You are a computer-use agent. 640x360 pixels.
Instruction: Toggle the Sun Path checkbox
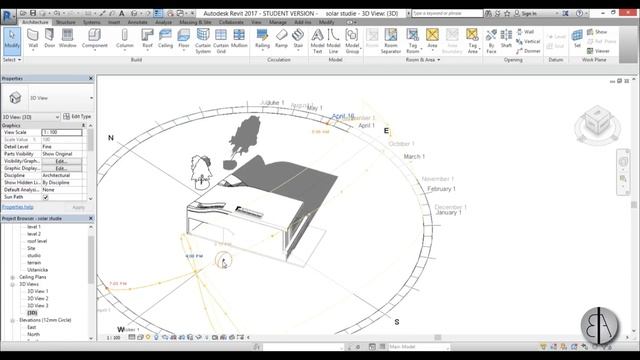point(46,197)
